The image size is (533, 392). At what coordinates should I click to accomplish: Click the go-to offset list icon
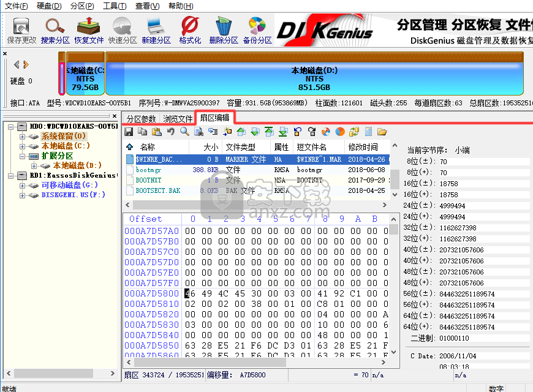tap(213, 132)
